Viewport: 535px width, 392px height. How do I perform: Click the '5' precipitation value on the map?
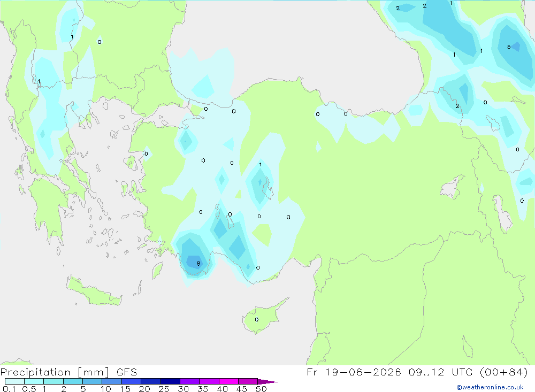(x=509, y=47)
